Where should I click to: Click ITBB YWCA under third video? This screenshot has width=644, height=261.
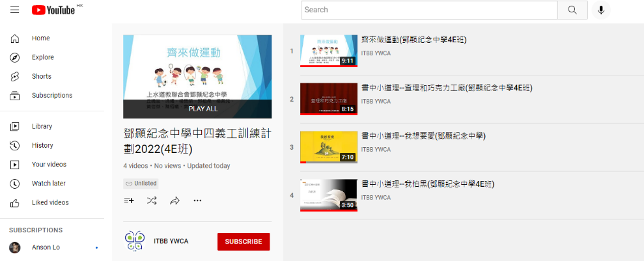376,150
